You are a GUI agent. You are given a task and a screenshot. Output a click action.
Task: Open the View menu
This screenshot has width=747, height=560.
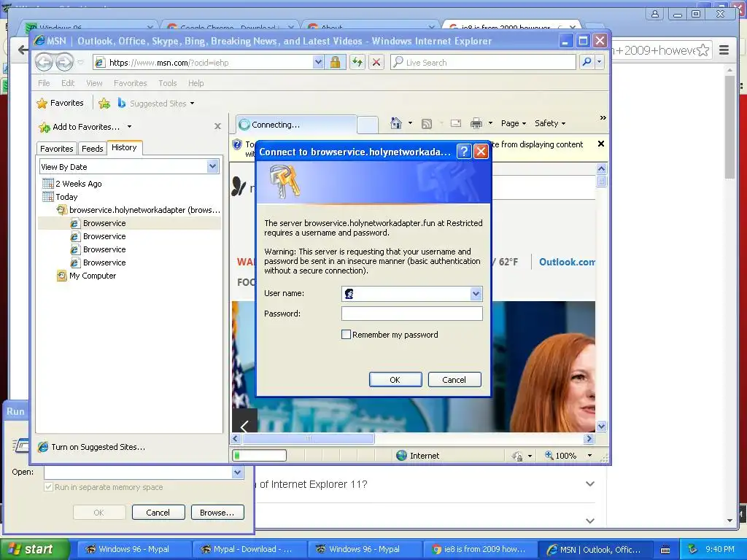[94, 83]
